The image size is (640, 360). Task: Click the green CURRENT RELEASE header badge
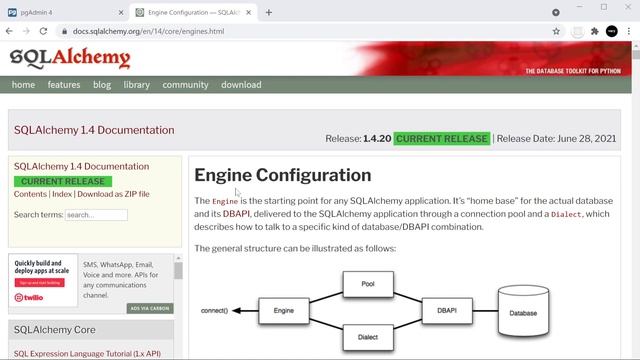[x=442, y=139]
